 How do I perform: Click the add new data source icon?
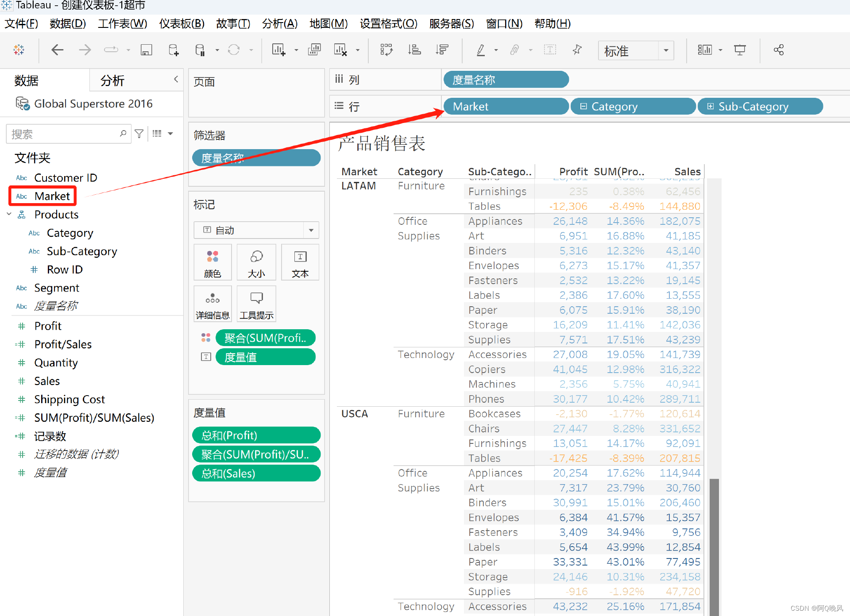[174, 50]
